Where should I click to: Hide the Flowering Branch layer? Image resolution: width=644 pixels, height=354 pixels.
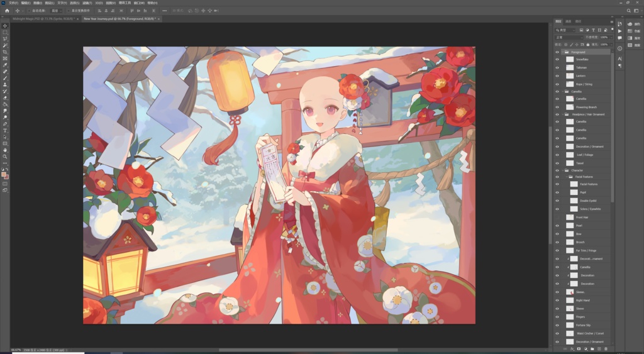(x=557, y=107)
